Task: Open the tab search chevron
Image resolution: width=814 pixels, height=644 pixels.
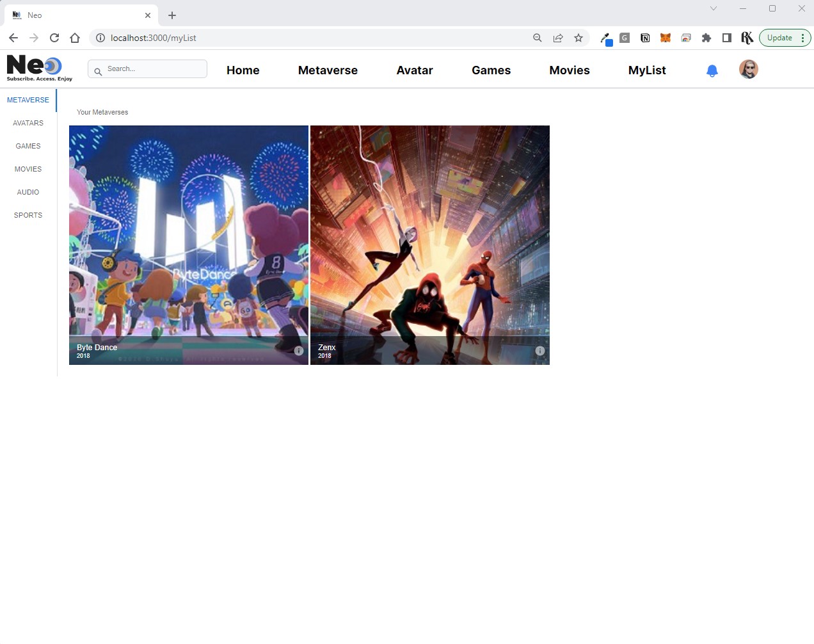Action: click(x=714, y=8)
